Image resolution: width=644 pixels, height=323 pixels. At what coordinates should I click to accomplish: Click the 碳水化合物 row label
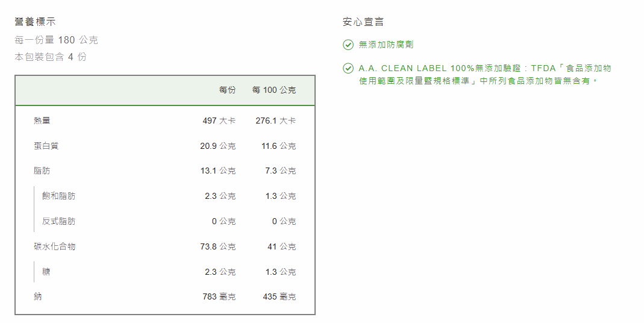pos(55,246)
